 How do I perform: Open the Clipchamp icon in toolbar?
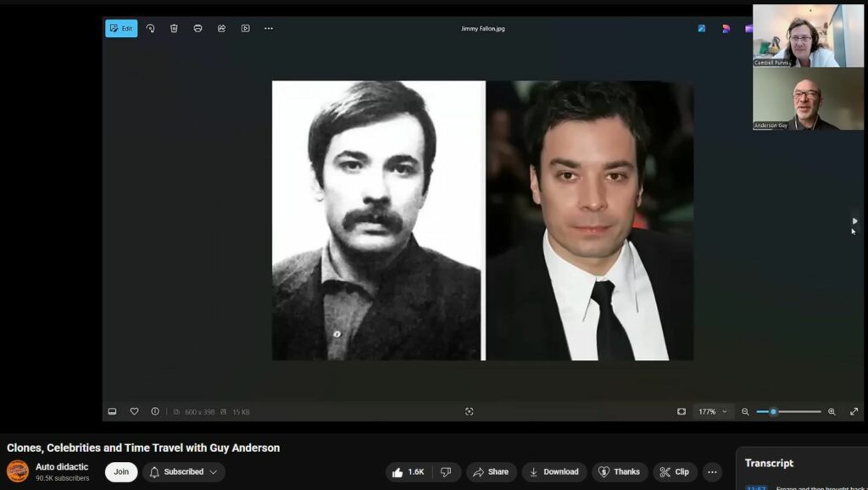[748, 28]
